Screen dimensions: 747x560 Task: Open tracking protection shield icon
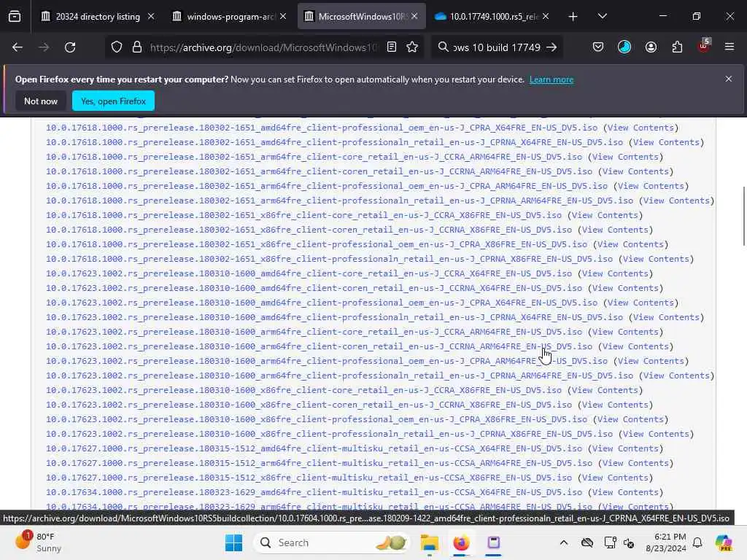[117, 47]
